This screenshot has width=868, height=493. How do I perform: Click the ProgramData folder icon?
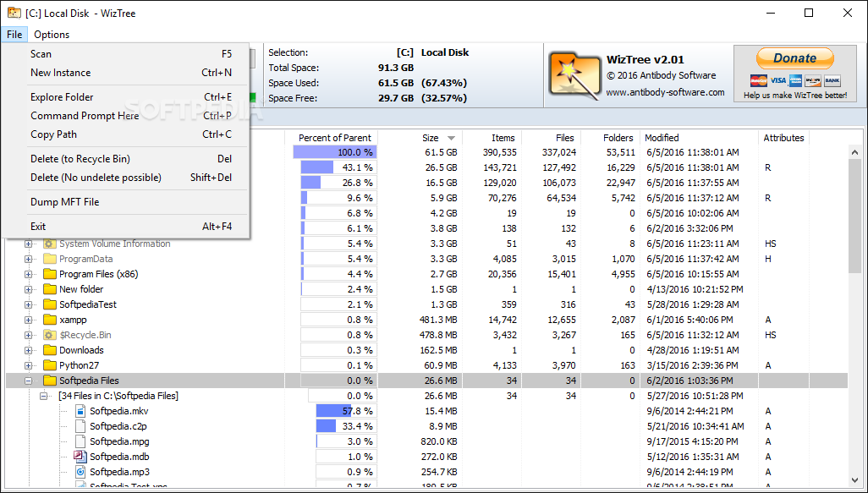pos(50,259)
